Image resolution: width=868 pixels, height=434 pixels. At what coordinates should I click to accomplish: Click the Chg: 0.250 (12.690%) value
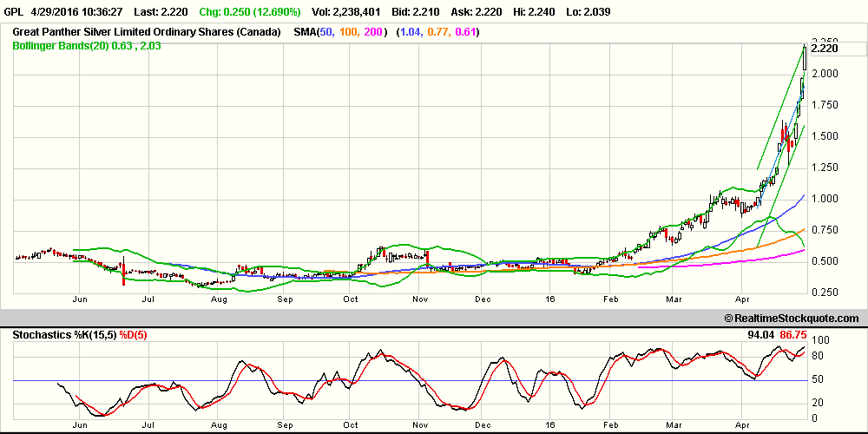250,11
